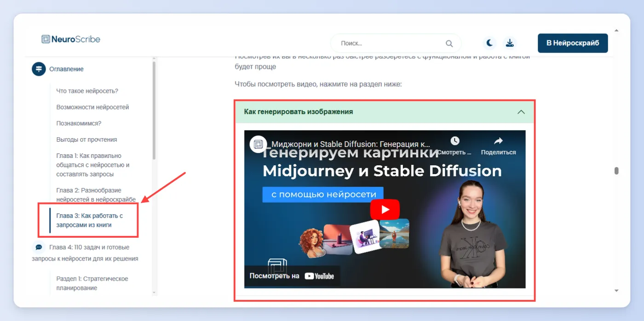This screenshot has width=644, height=321.
Task: Click the sidebar scrollbar thumb
Action: [154, 111]
